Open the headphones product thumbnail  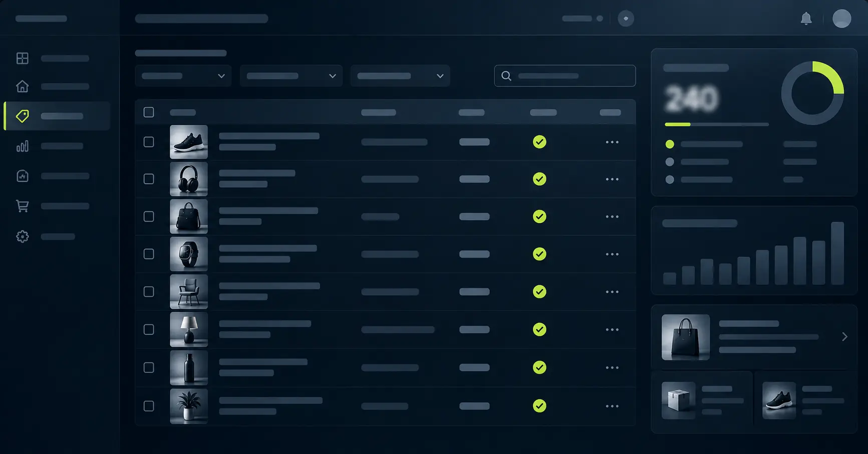(x=189, y=179)
